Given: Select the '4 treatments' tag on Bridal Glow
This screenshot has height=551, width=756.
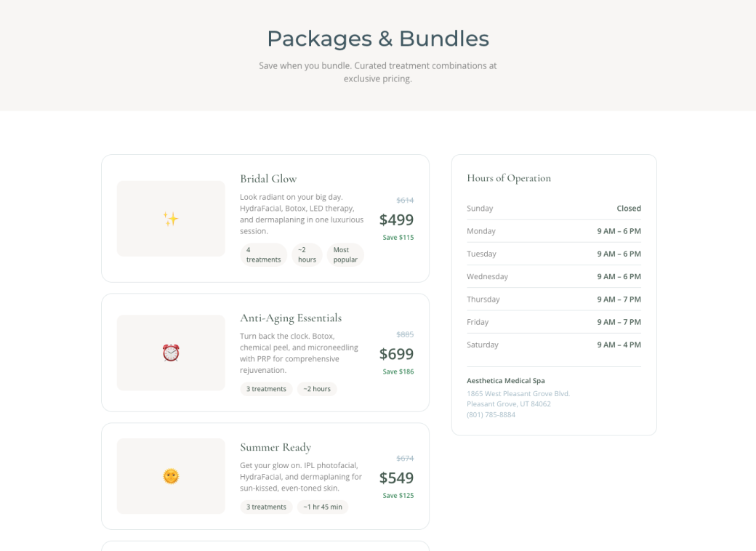Looking at the screenshot, I should 263,254.
